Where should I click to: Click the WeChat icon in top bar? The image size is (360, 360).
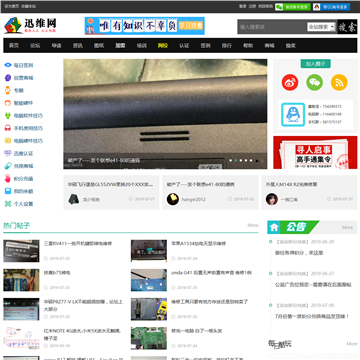[279, 7]
